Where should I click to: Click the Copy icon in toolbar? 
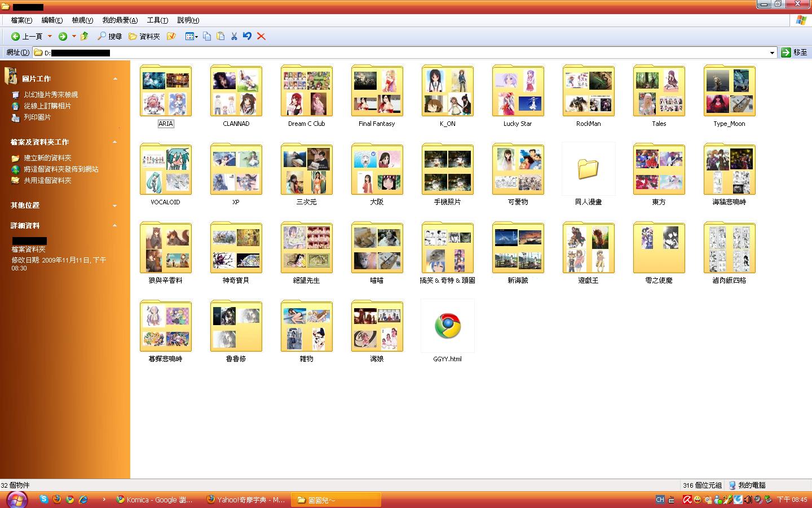point(207,36)
